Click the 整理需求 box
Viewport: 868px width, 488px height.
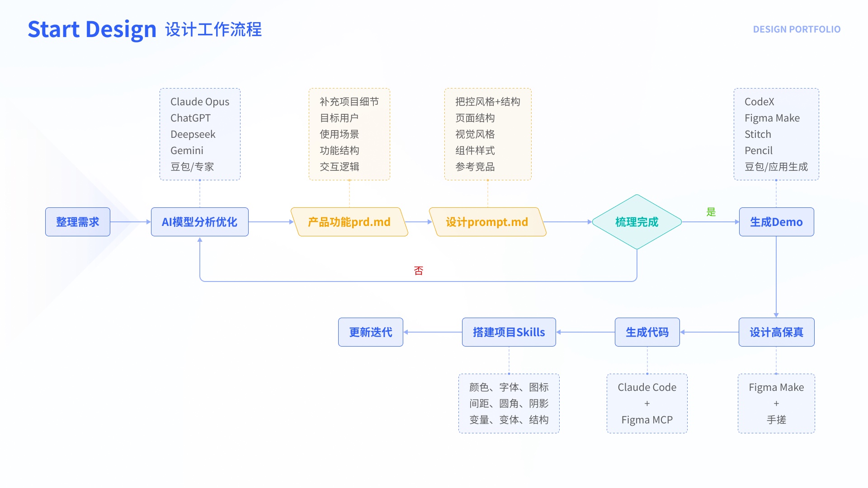[x=78, y=222]
